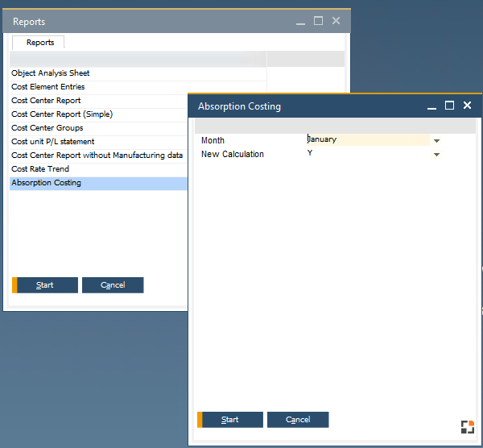This screenshot has height=448, width=483.
Task: Close the Absorption Costing dialog
Action: click(467, 106)
